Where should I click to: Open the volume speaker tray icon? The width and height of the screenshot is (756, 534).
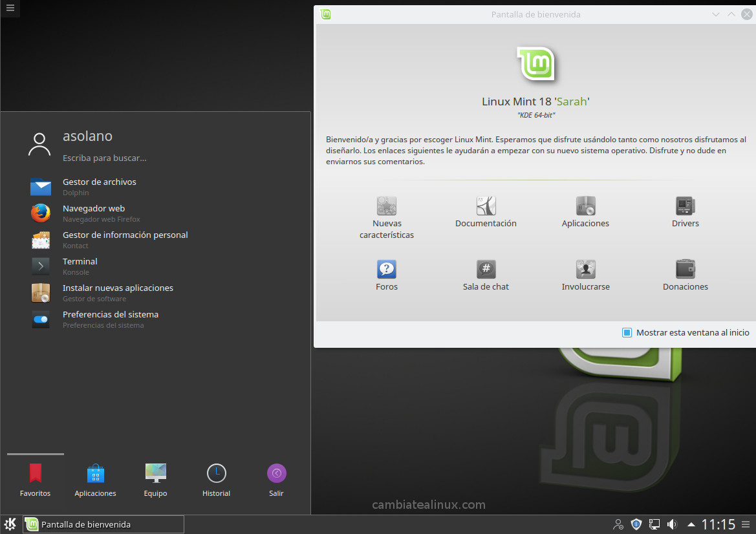pyautogui.click(x=672, y=524)
